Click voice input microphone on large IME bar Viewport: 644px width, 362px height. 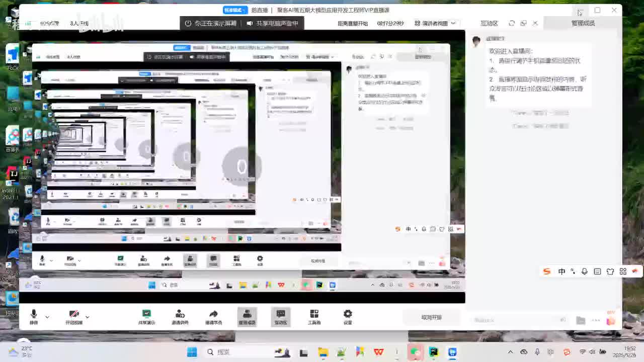(x=584, y=271)
